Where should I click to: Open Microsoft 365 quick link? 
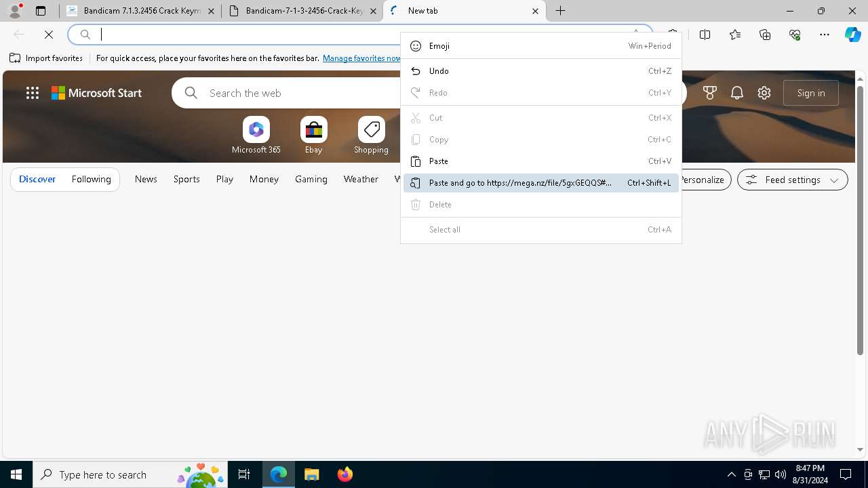pos(256,136)
